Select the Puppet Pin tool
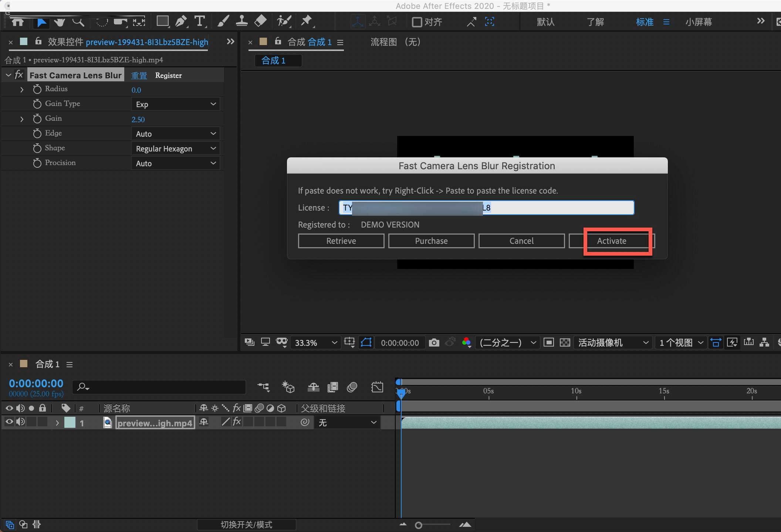Image resolution: width=781 pixels, height=532 pixels. tap(307, 21)
